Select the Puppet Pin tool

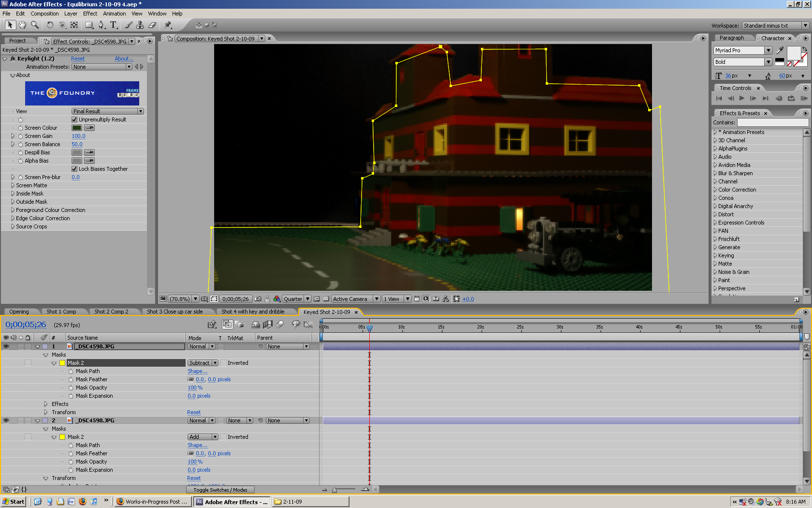(168, 25)
